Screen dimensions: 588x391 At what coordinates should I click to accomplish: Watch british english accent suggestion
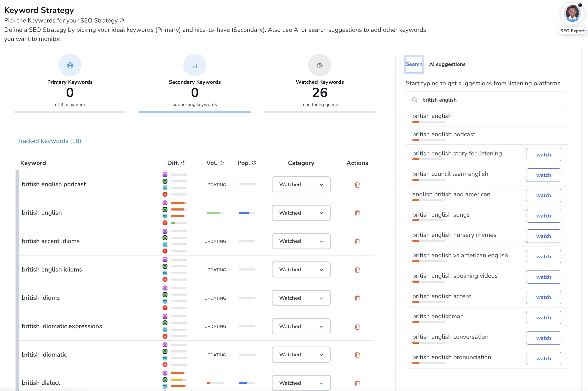(x=543, y=297)
